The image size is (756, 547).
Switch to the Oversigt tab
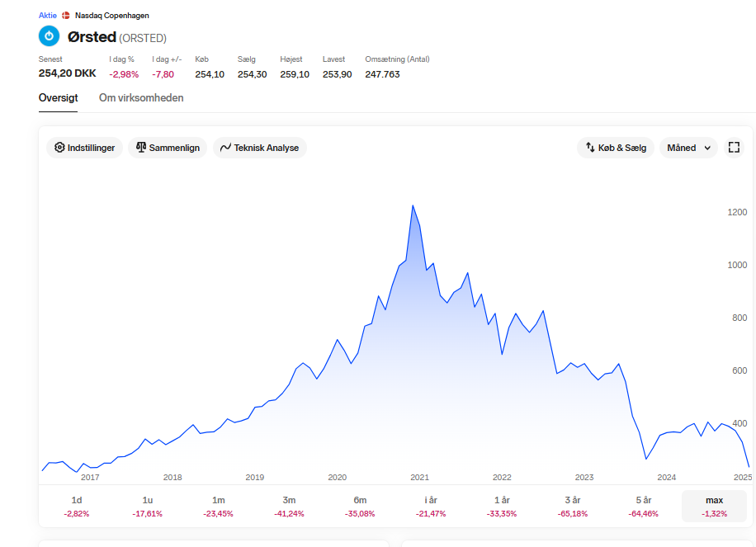[58, 98]
